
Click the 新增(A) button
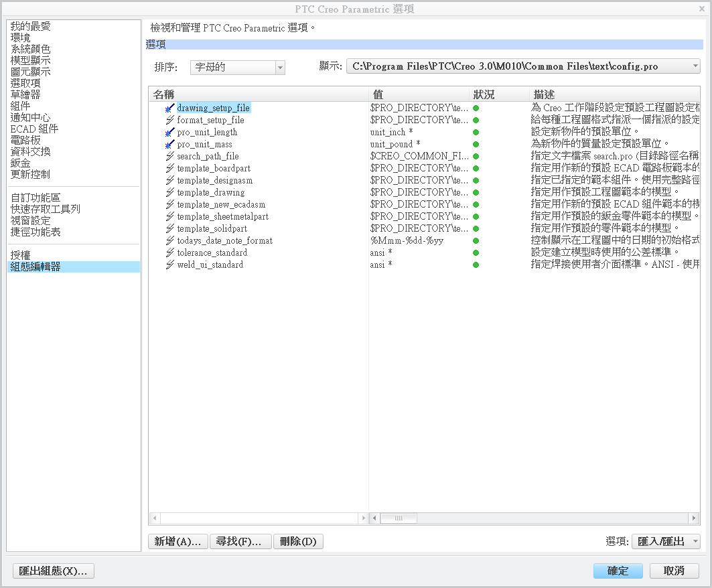click(x=177, y=541)
